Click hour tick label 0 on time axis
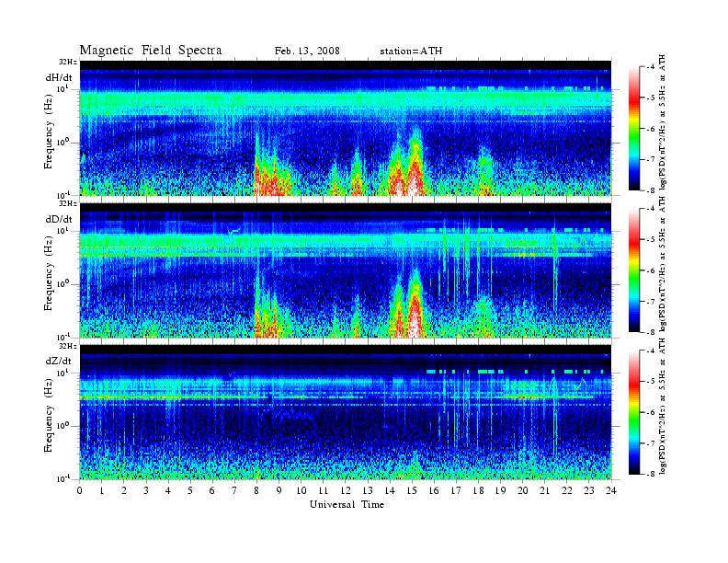728x563 pixels. [x=80, y=490]
